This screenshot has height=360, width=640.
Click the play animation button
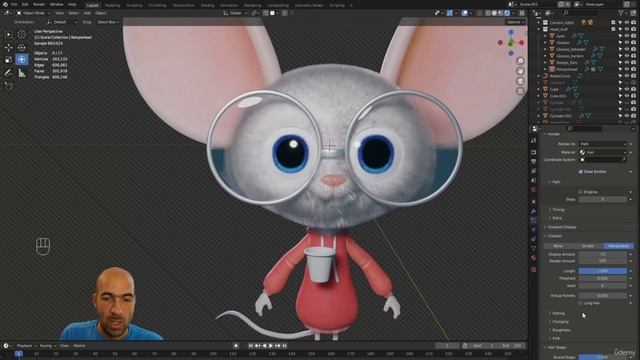click(271, 346)
